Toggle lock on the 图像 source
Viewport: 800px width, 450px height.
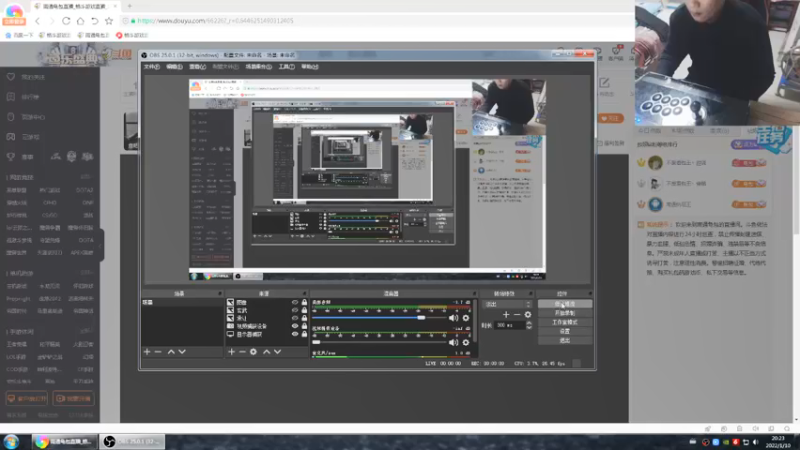pyautogui.click(x=305, y=303)
